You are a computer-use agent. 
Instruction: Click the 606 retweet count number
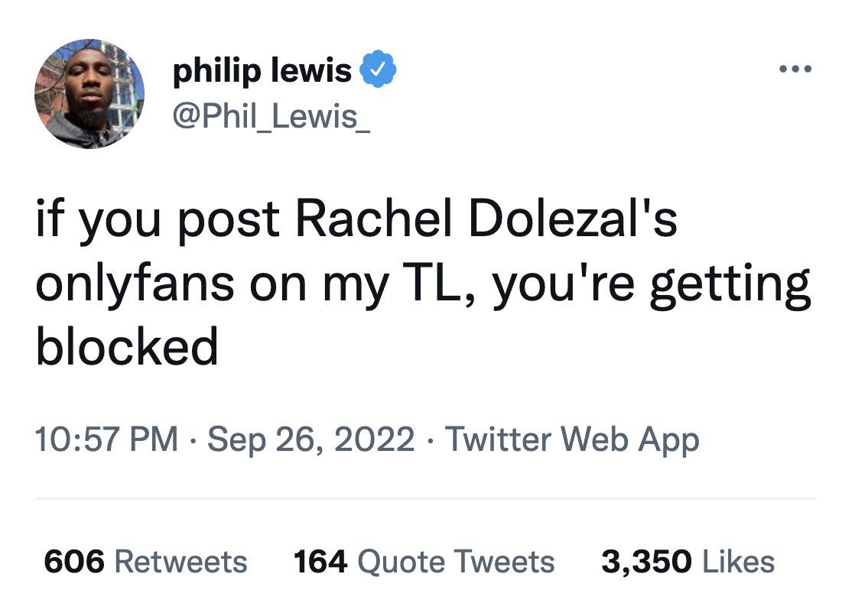[x=73, y=561]
